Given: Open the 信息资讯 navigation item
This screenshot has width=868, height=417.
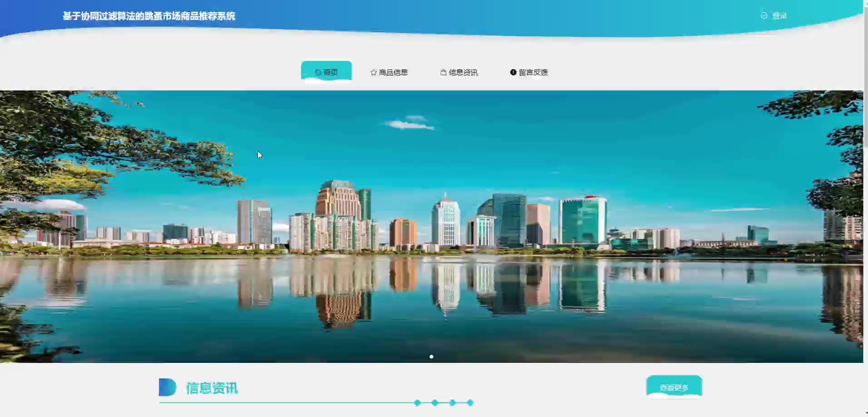Looking at the screenshot, I should (x=459, y=72).
